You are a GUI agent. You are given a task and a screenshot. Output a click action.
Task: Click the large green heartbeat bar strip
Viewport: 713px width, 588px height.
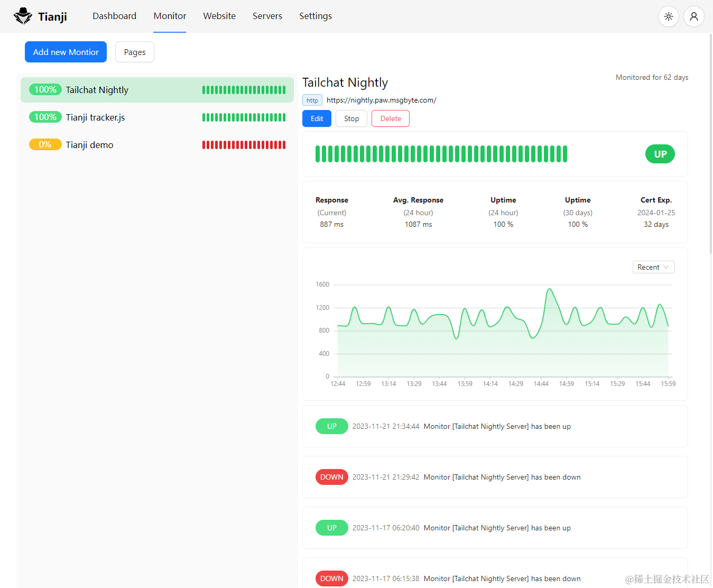coord(441,154)
